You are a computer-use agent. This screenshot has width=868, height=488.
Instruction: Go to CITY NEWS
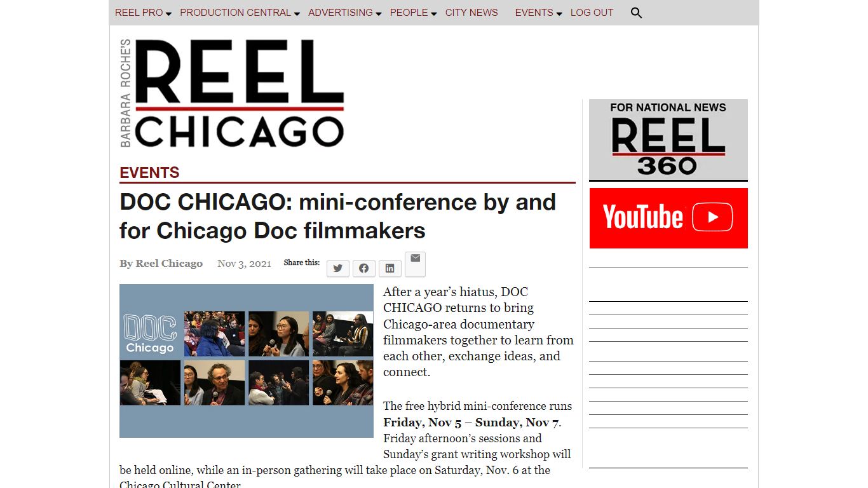[471, 13]
